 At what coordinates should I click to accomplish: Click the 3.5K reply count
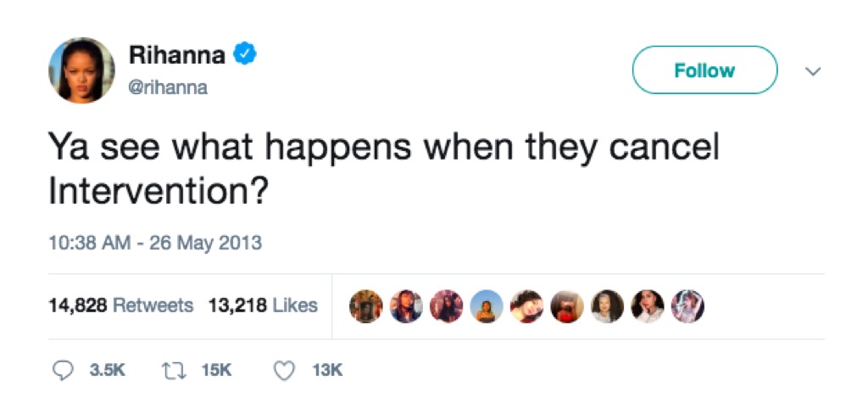108,370
